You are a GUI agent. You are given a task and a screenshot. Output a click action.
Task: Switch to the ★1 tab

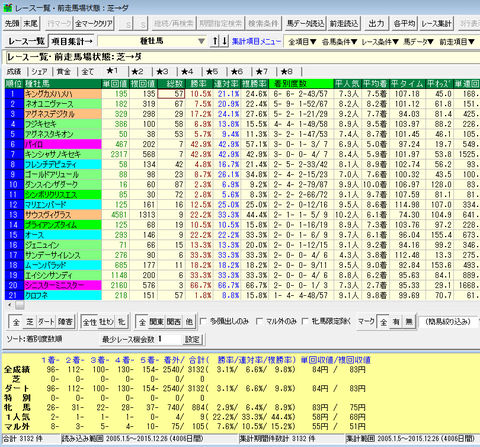click(112, 71)
